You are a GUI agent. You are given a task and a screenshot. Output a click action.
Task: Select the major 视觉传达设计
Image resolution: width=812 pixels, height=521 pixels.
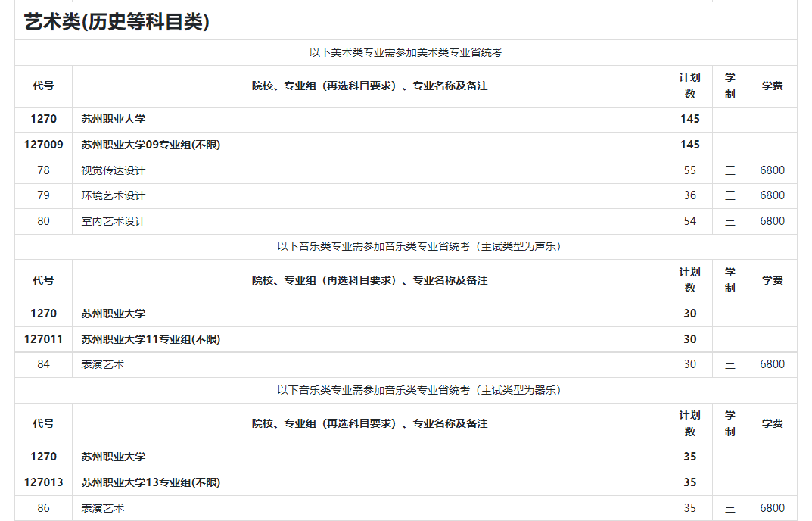pyautogui.click(x=114, y=170)
